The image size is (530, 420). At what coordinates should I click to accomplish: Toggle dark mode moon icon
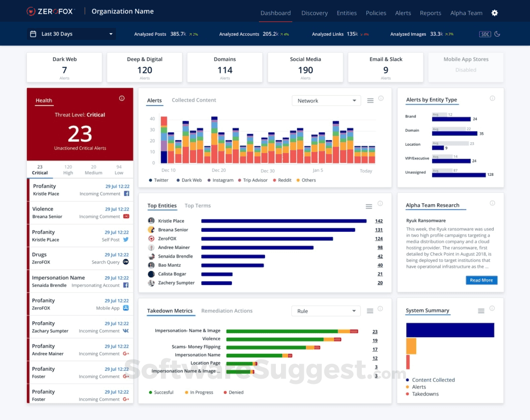coord(497,34)
